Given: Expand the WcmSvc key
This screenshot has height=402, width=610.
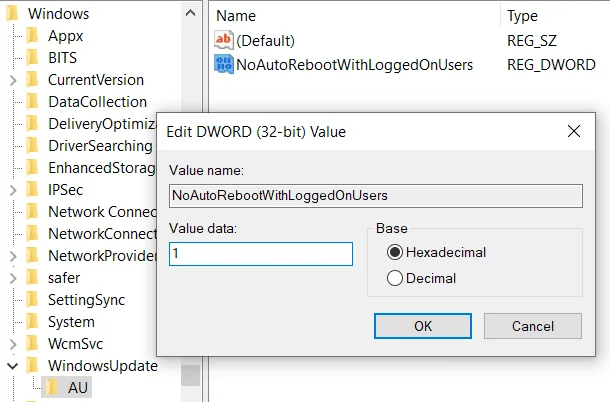Looking at the screenshot, I should [x=13, y=344].
